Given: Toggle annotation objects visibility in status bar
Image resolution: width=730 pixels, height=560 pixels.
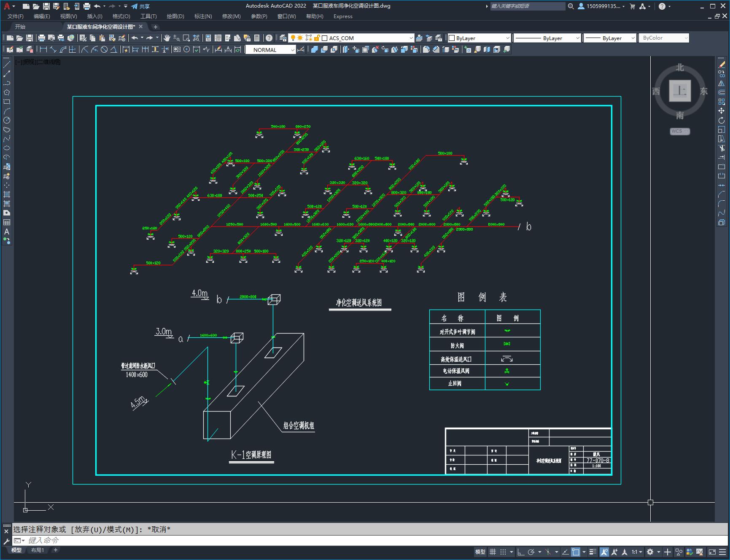Looking at the screenshot, I should coord(604,552).
